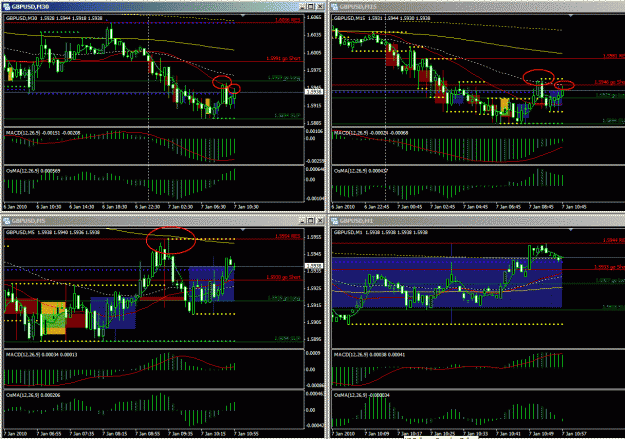Click '6 Jan 22:45' on M15 time axis

pyautogui.click(x=377, y=207)
